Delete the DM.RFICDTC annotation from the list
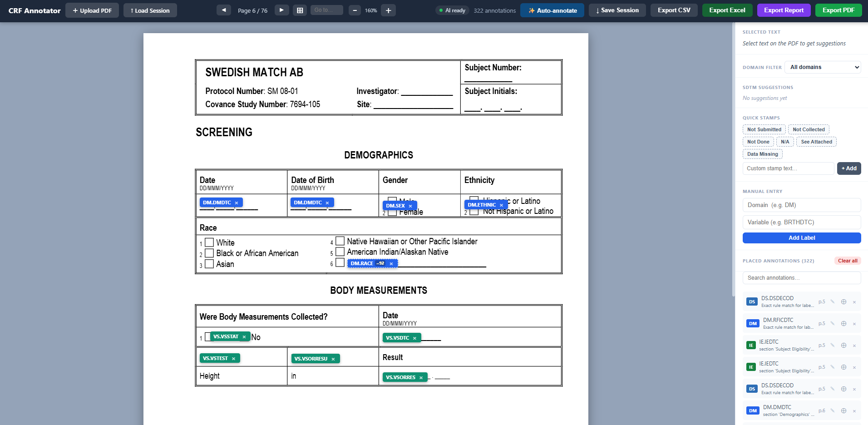Screen dimensions: 868x425 coord(854,324)
